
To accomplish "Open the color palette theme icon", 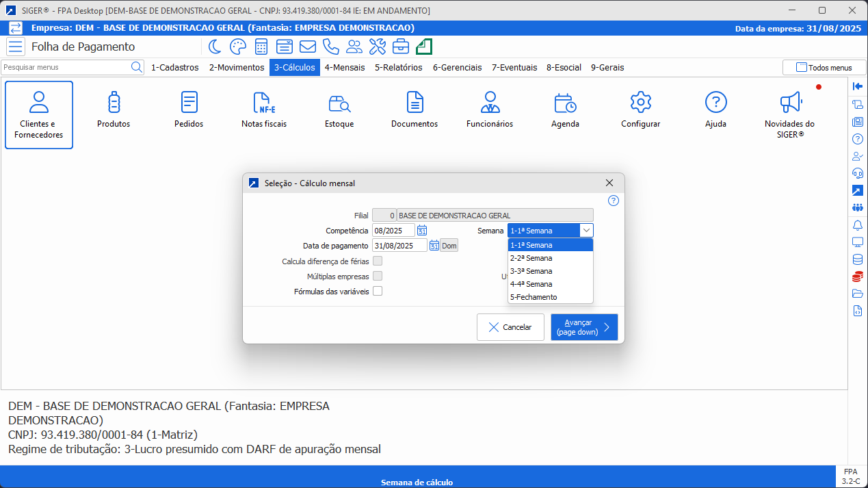I will pos(237,47).
